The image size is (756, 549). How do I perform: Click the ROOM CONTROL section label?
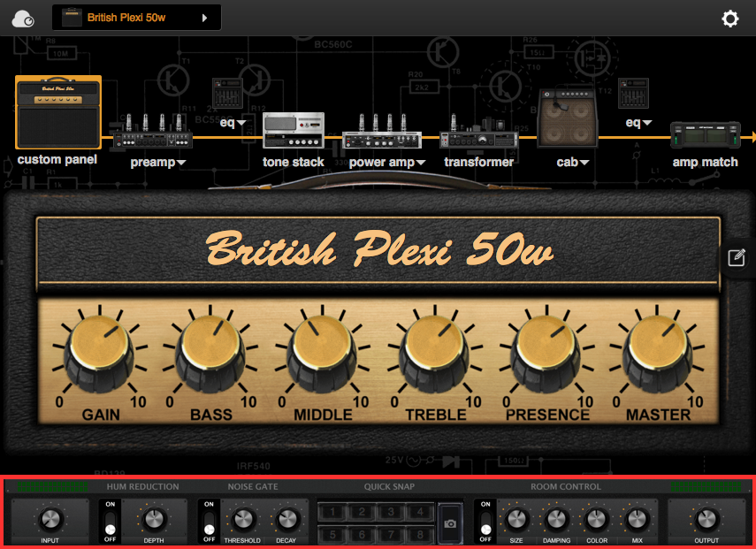pos(566,487)
